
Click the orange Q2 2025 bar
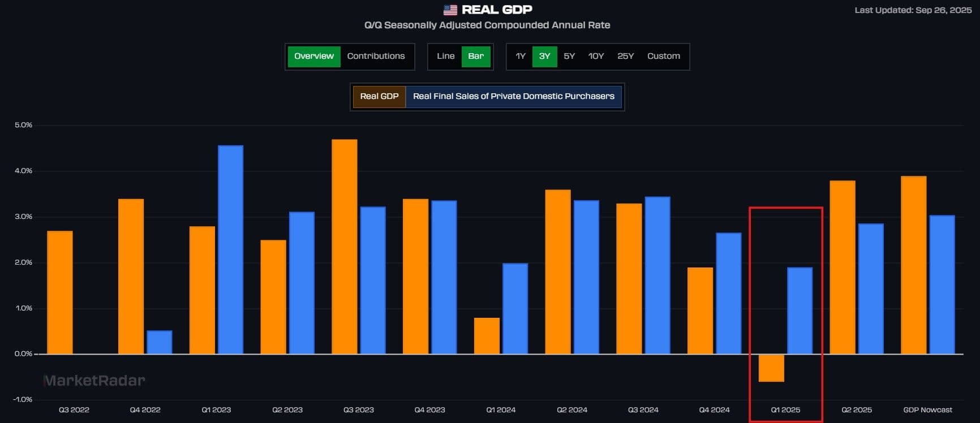coord(842,267)
